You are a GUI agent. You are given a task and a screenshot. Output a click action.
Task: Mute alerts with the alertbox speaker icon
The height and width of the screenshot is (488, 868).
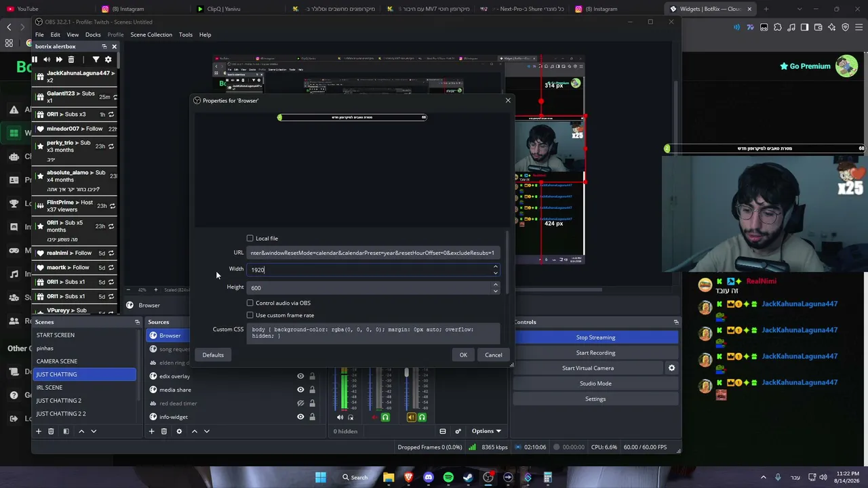tap(46, 60)
